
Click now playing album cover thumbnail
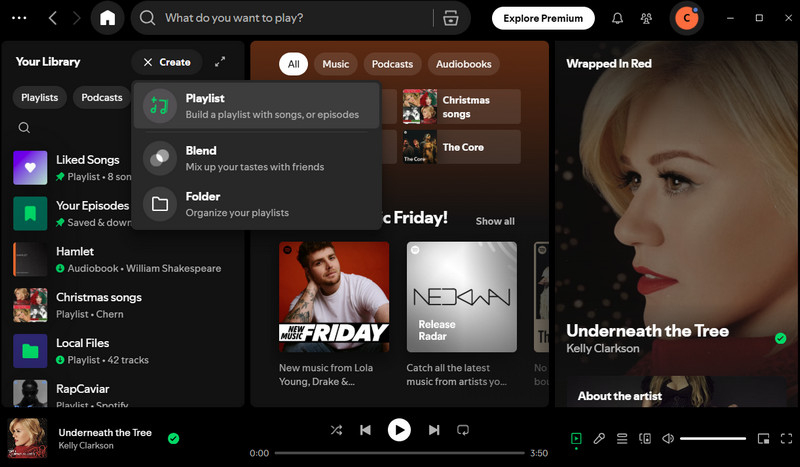(27, 438)
